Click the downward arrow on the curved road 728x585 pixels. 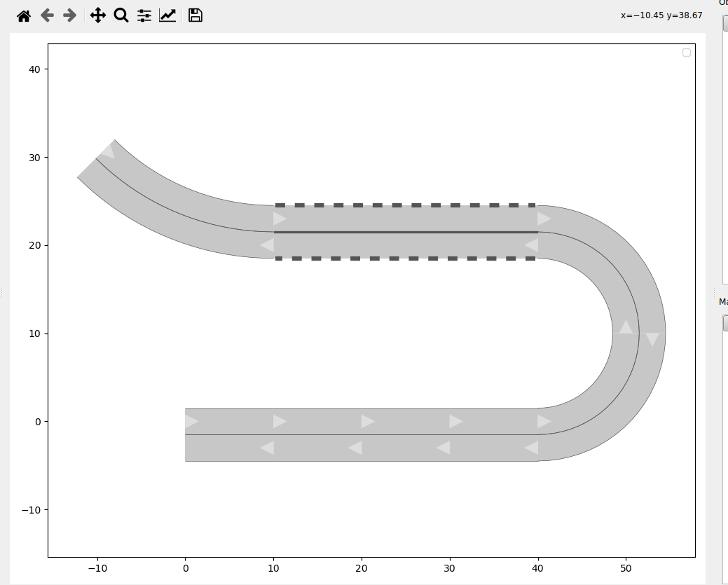652,339
